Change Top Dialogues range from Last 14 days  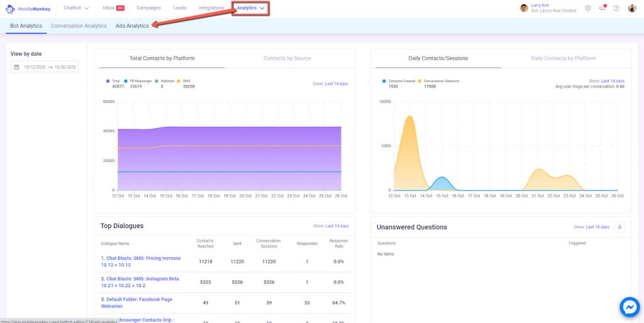(x=337, y=226)
